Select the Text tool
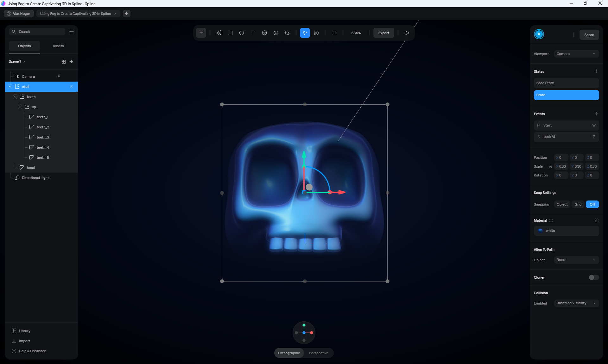Image resolution: width=608 pixels, height=364 pixels. 253,33
